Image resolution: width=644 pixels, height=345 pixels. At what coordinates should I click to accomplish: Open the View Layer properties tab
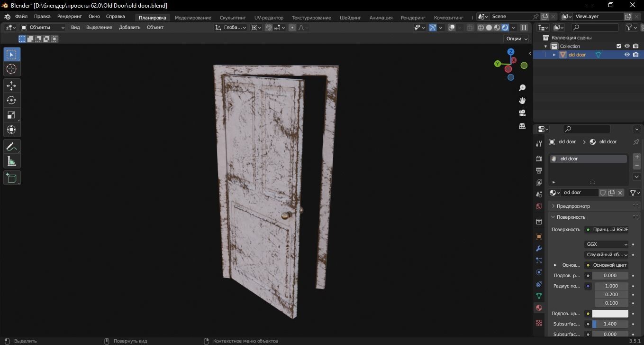[539, 182]
